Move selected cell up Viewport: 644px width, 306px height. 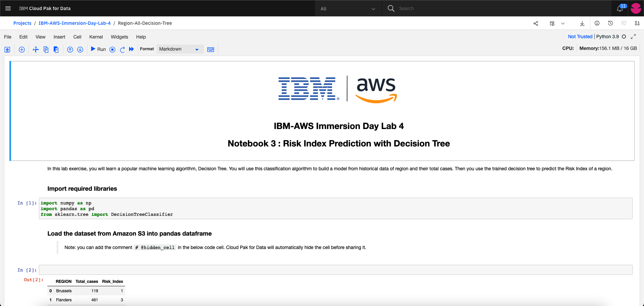point(70,50)
